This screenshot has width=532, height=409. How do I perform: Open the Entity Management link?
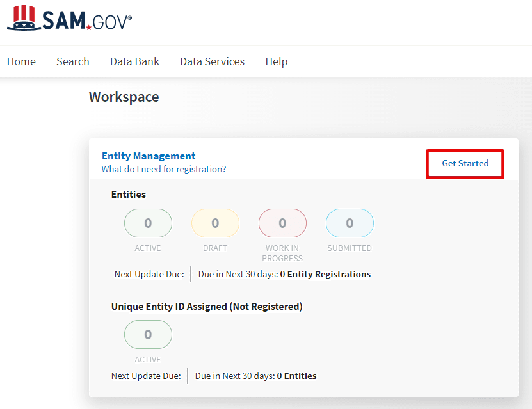pos(148,156)
